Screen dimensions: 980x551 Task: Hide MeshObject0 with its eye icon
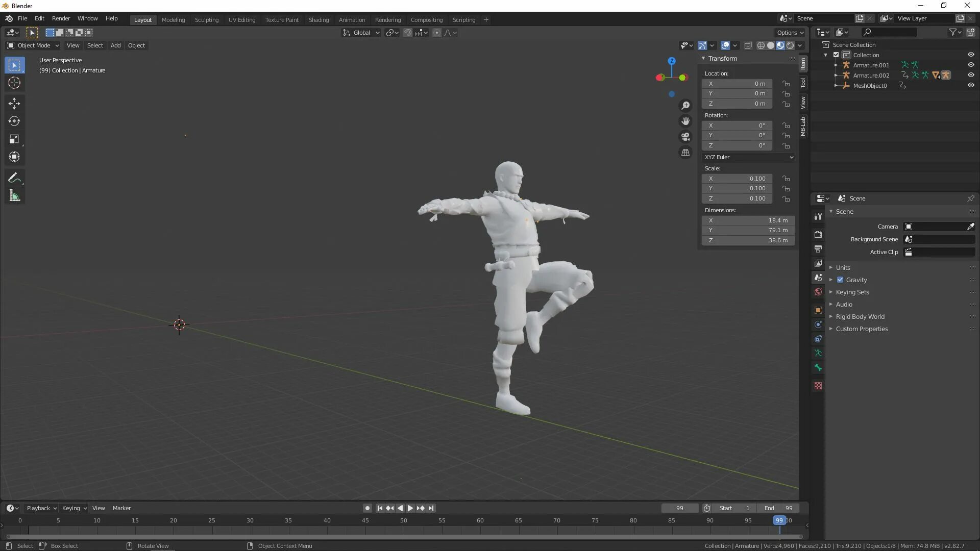tap(971, 86)
